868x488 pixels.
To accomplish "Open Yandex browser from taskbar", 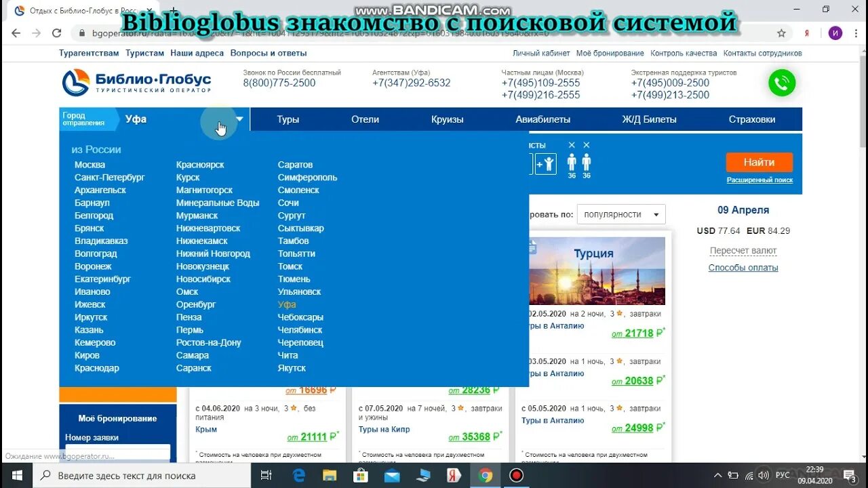I will [454, 475].
